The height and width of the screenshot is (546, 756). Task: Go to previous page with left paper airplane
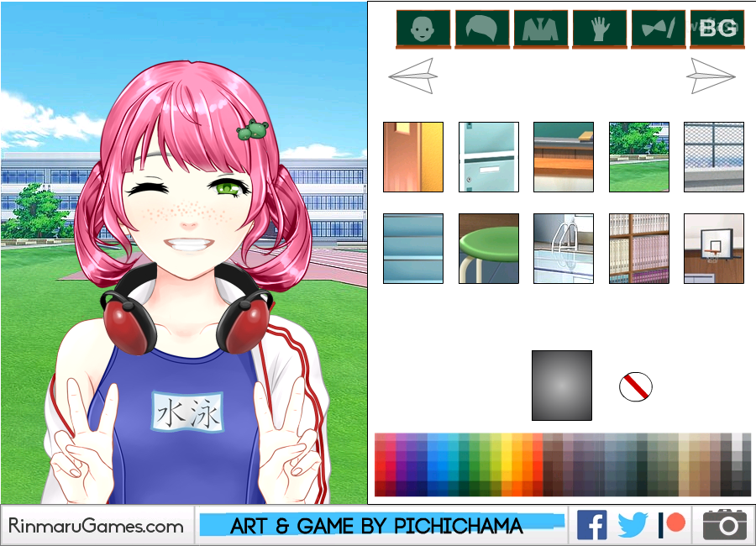point(413,76)
